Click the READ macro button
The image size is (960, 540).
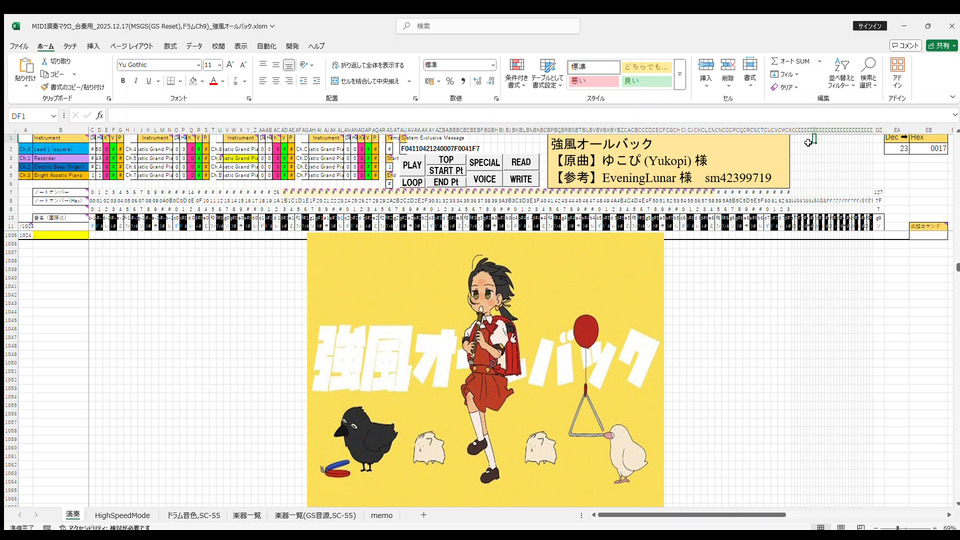[x=521, y=162]
